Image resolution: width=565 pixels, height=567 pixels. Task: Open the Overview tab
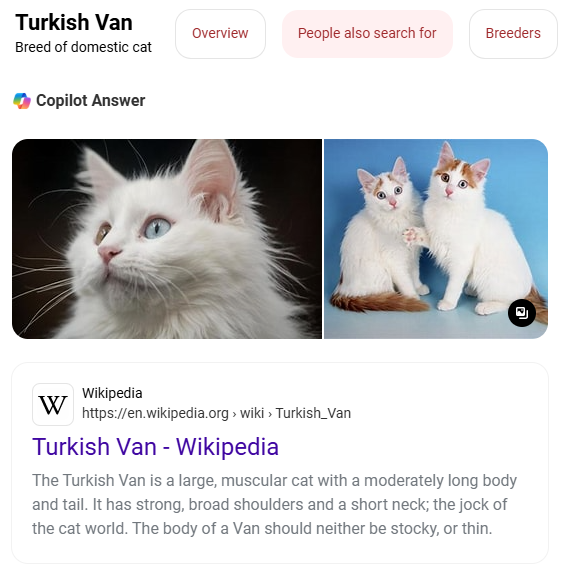pos(220,34)
